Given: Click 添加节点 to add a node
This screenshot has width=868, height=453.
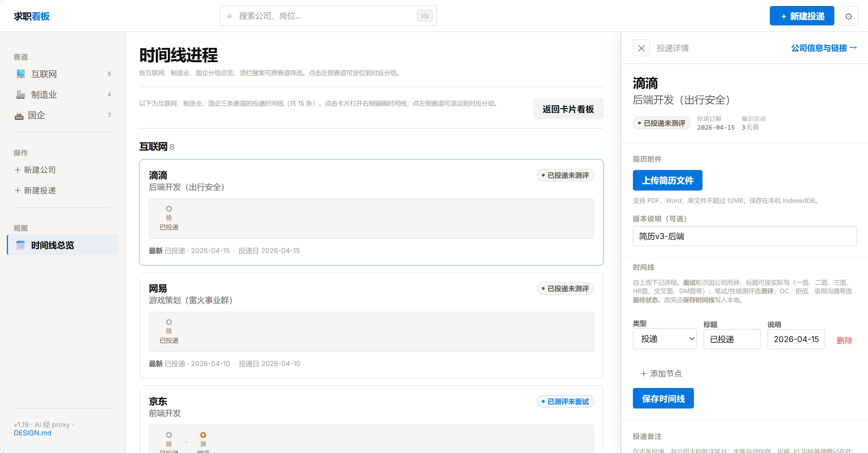Looking at the screenshot, I should tap(661, 373).
